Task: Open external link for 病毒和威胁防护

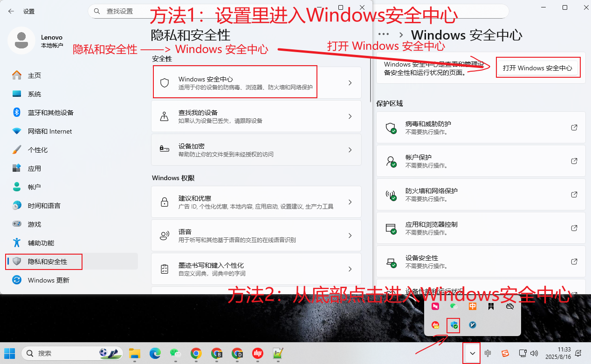Action: click(574, 128)
